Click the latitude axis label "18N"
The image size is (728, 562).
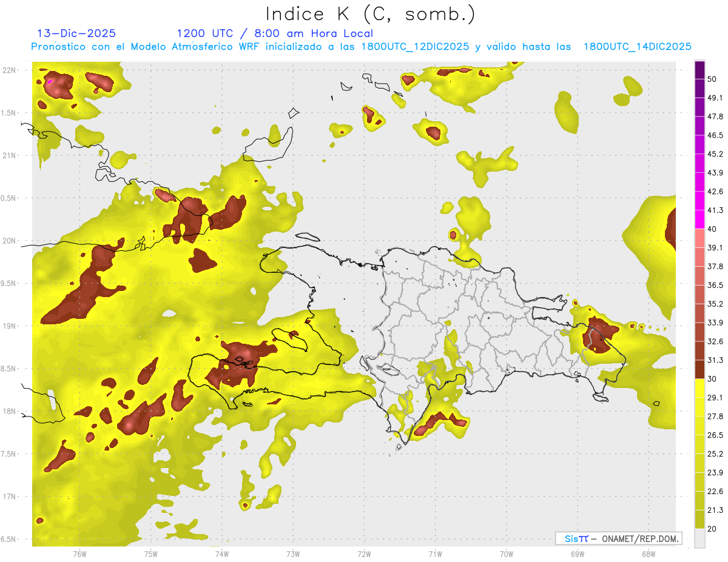coord(9,411)
